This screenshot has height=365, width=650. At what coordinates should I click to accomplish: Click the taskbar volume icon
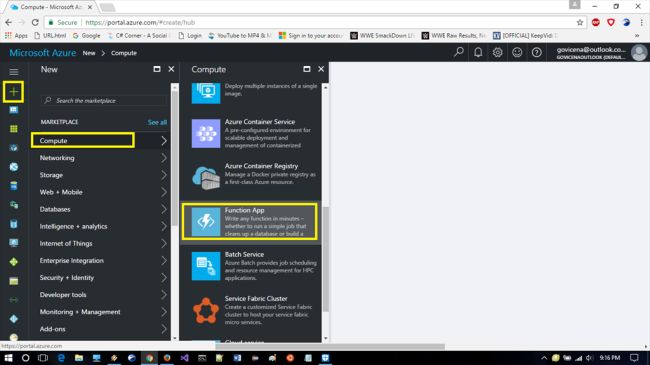589,358
